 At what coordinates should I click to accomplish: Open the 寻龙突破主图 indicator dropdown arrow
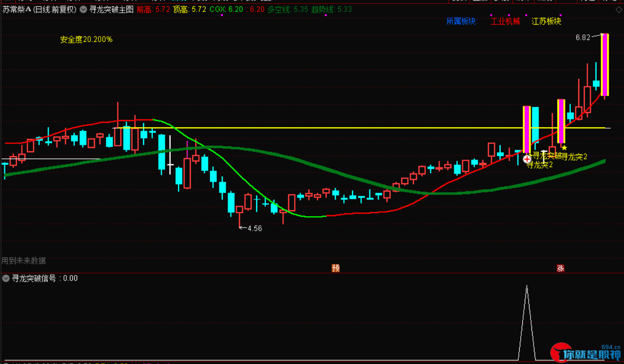(x=83, y=9)
